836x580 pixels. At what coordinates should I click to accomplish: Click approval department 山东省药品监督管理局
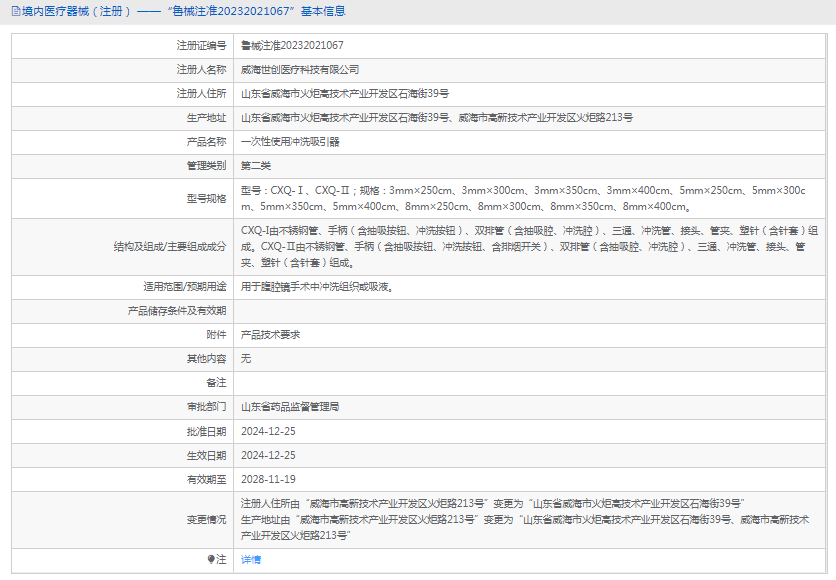[290, 407]
